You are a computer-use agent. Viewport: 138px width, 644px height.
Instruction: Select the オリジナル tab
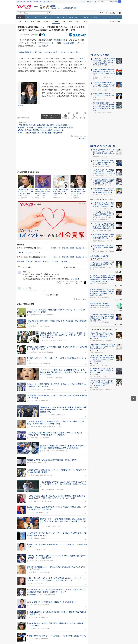pyautogui.click(x=60, y=17)
